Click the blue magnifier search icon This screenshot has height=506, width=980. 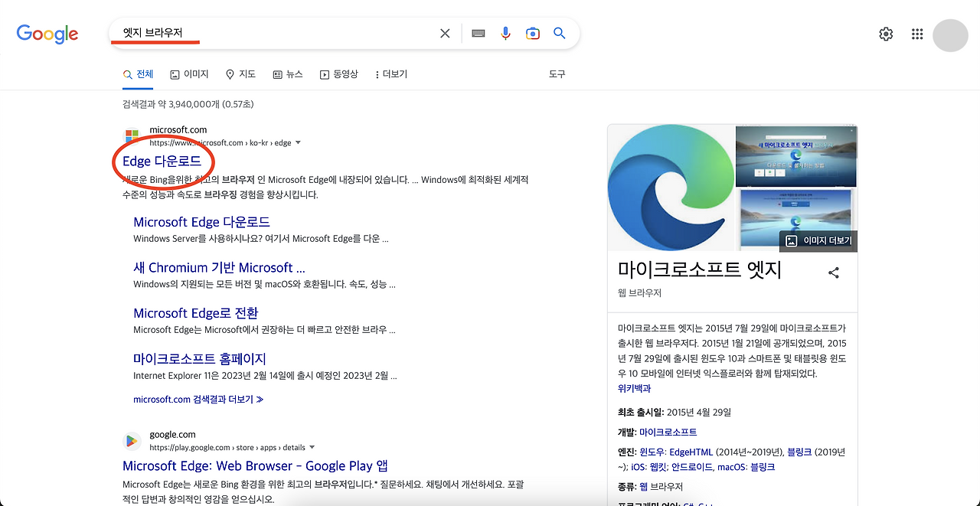(x=559, y=33)
